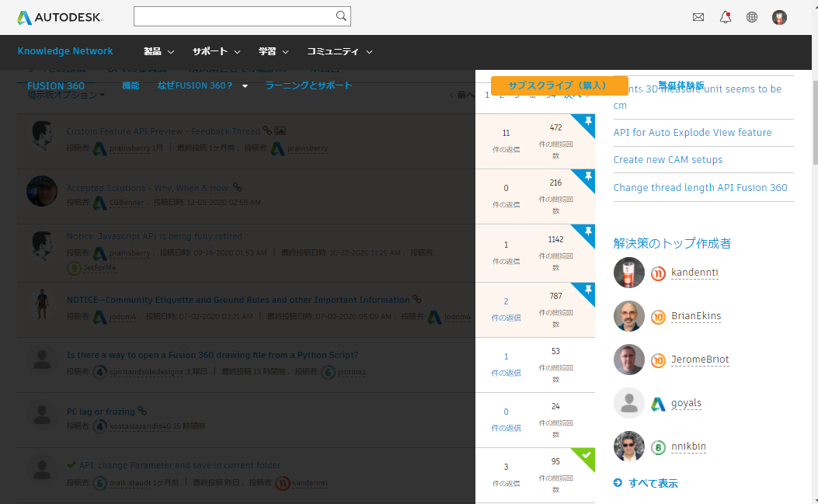Open BrianEkins profile link
This screenshot has width=818, height=504.
(x=696, y=316)
